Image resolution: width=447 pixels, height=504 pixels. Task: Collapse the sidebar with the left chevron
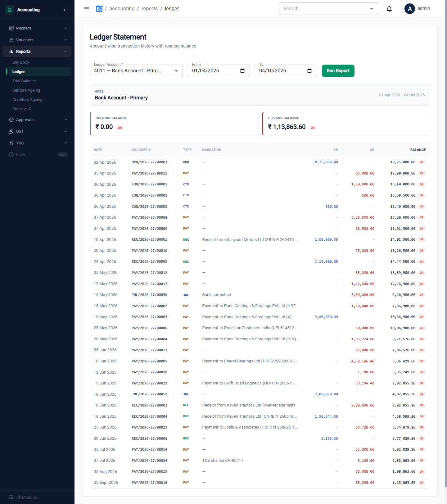(65, 10)
